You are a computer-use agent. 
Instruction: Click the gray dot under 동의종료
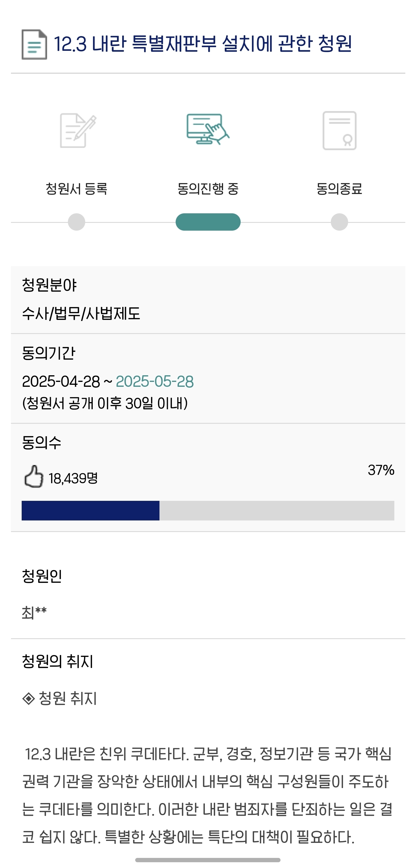339,222
